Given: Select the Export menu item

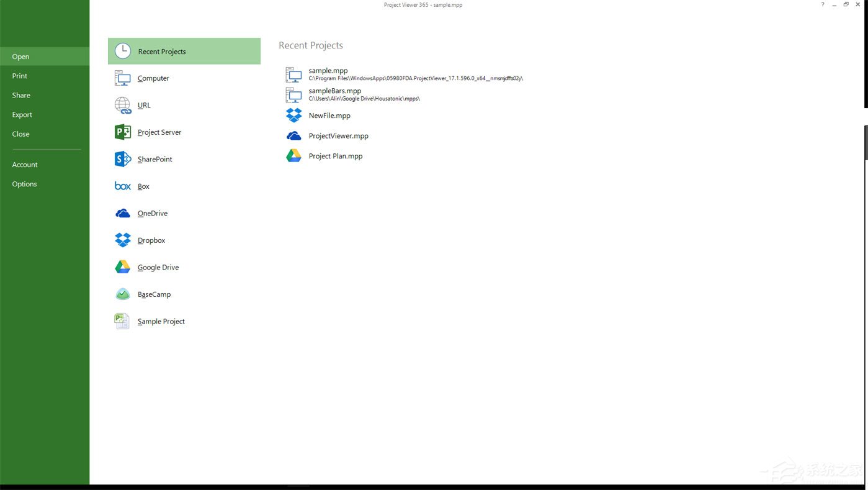Looking at the screenshot, I should [22, 114].
